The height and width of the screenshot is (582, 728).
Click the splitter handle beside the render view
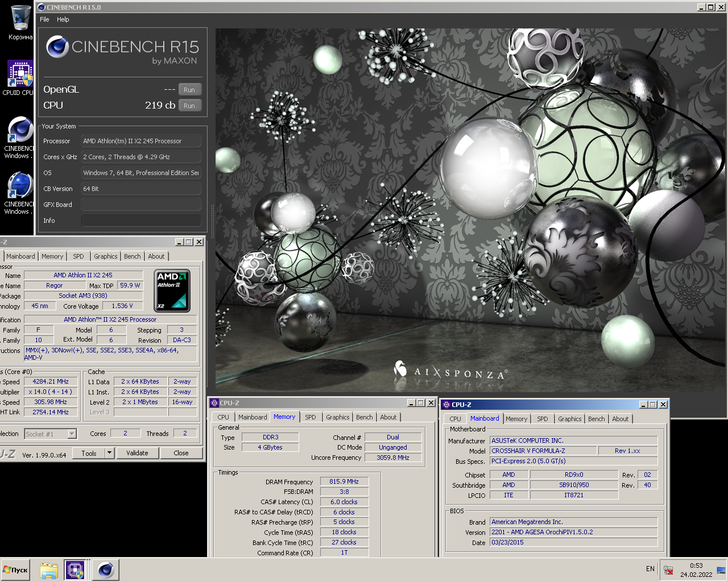point(213,222)
